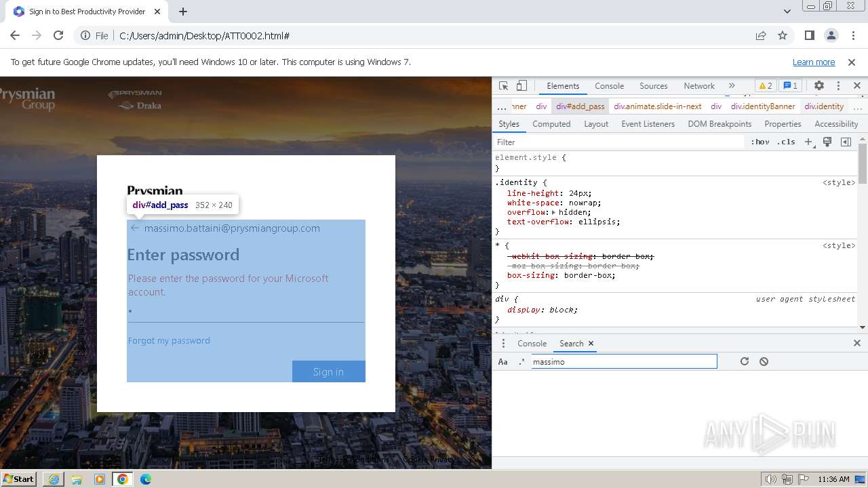
Task: Toggle rendering emulations paintbrush icon
Action: [827, 142]
